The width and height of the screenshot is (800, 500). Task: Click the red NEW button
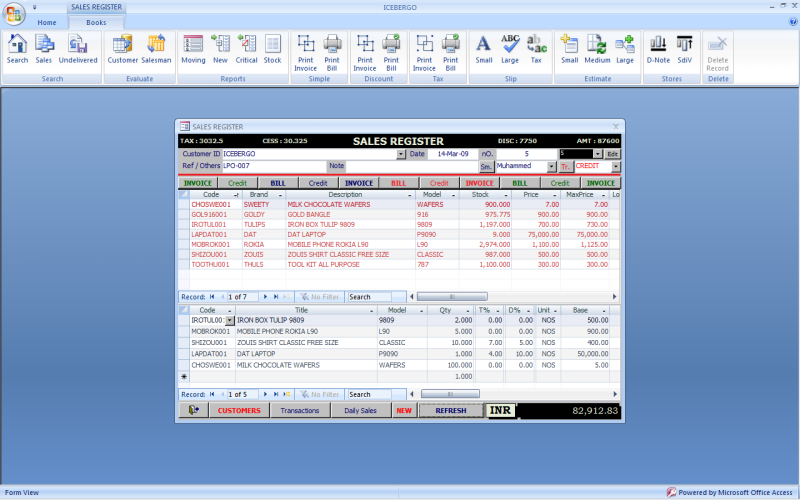click(404, 410)
